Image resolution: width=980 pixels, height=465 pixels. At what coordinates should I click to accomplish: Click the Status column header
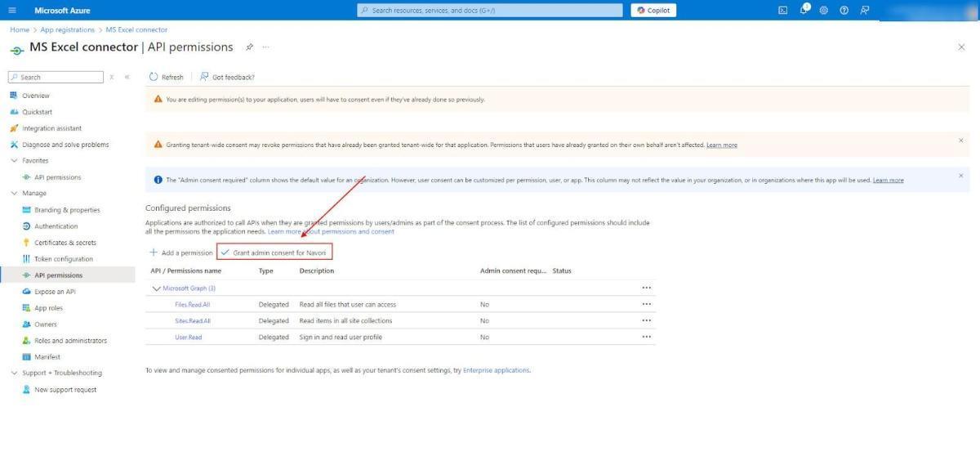click(562, 271)
